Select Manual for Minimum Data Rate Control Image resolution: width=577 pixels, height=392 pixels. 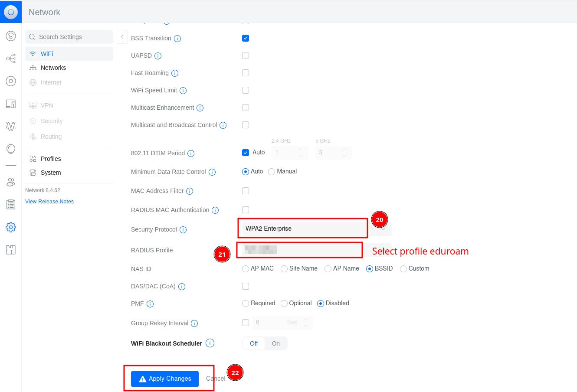[x=272, y=172]
